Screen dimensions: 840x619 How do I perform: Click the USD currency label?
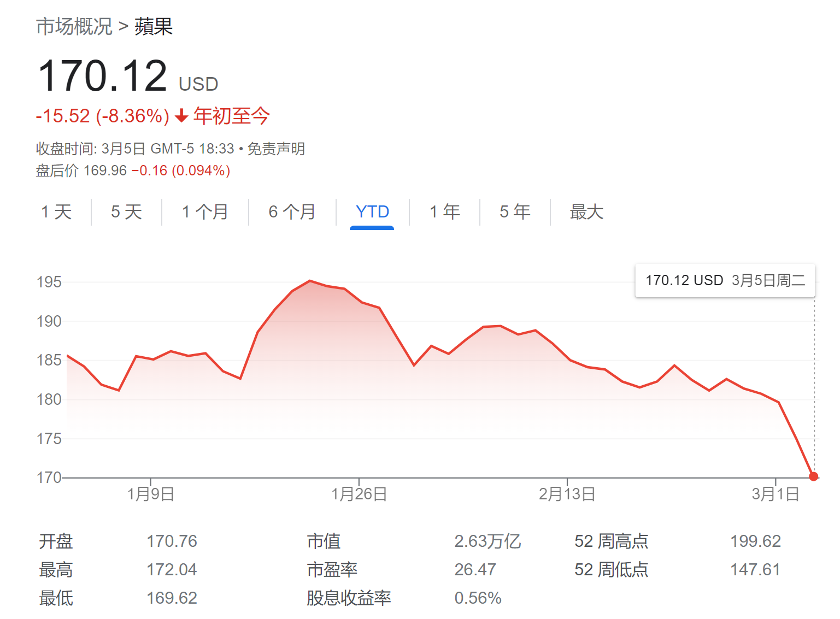click(x=198, y=84)
